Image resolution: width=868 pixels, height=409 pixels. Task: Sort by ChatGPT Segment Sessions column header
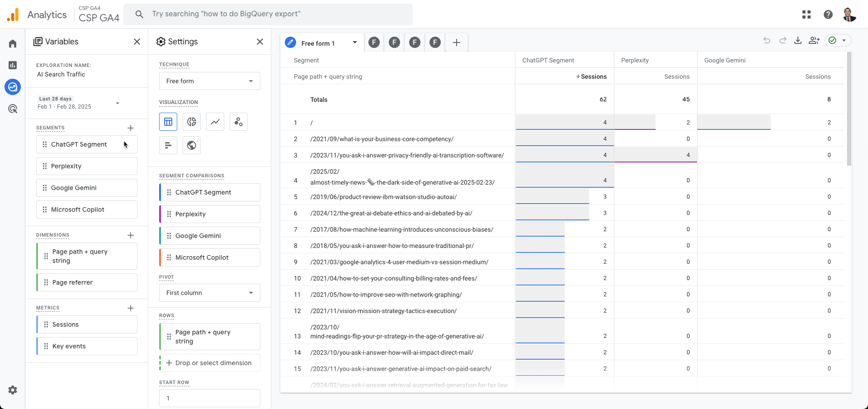(x=591, y=77)
